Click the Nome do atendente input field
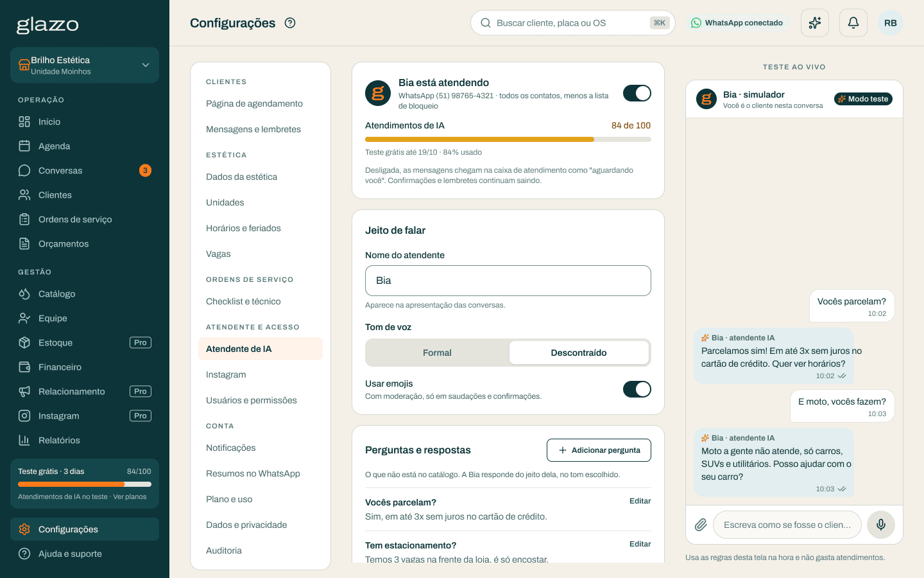The image size is (924, 578). pos(508,281)
